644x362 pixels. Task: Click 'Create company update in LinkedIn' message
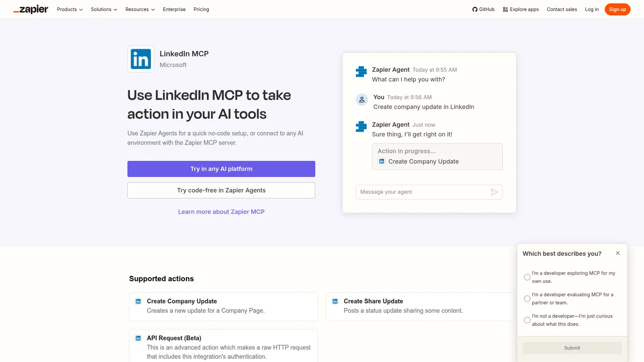[424, 107]
